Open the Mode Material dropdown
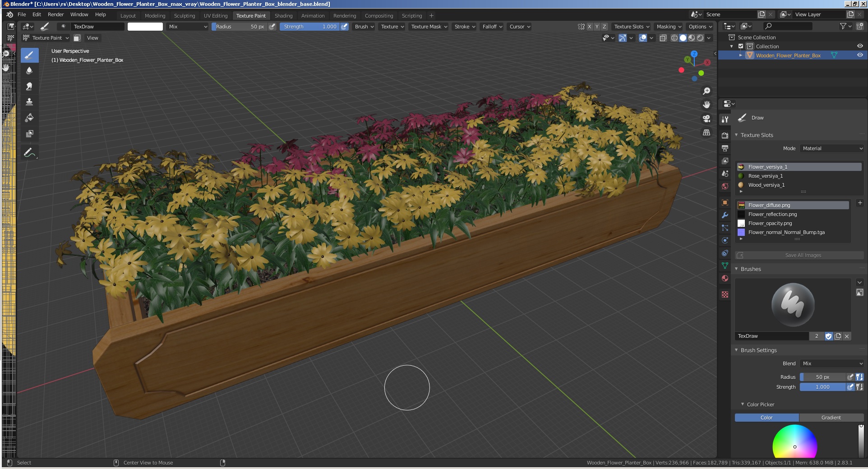The image size is (868, 469). coord(832,148)
